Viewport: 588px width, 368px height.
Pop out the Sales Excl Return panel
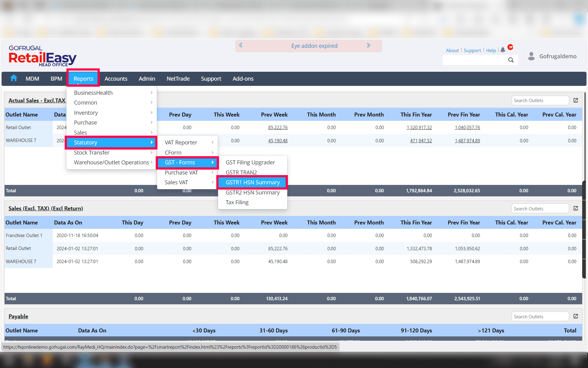(576, 208)
